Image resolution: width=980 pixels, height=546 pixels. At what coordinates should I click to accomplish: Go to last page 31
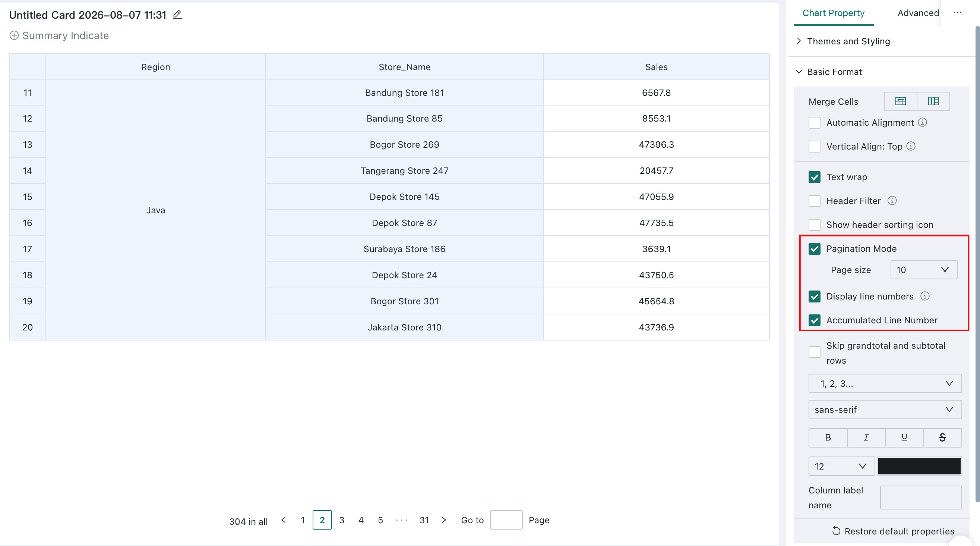(x=424, y=520)
